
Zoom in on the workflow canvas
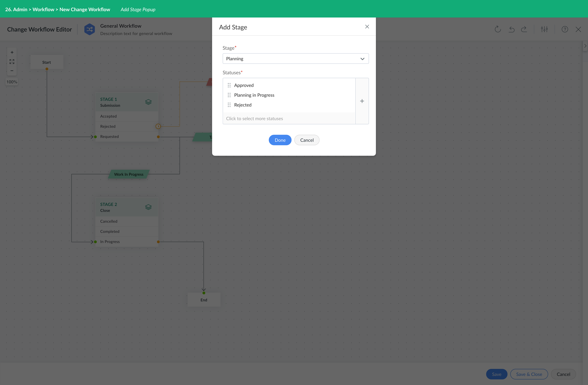click(12, 52)
